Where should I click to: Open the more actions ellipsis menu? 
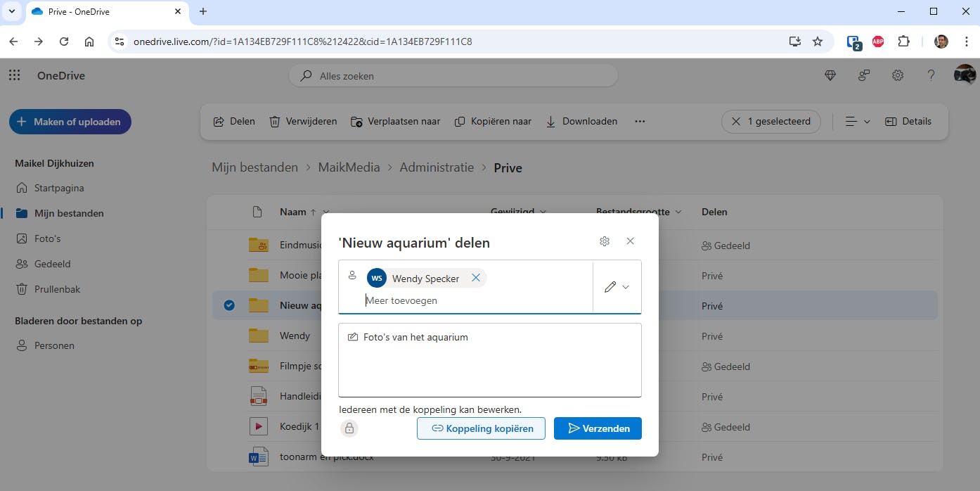tap(640, 122)
